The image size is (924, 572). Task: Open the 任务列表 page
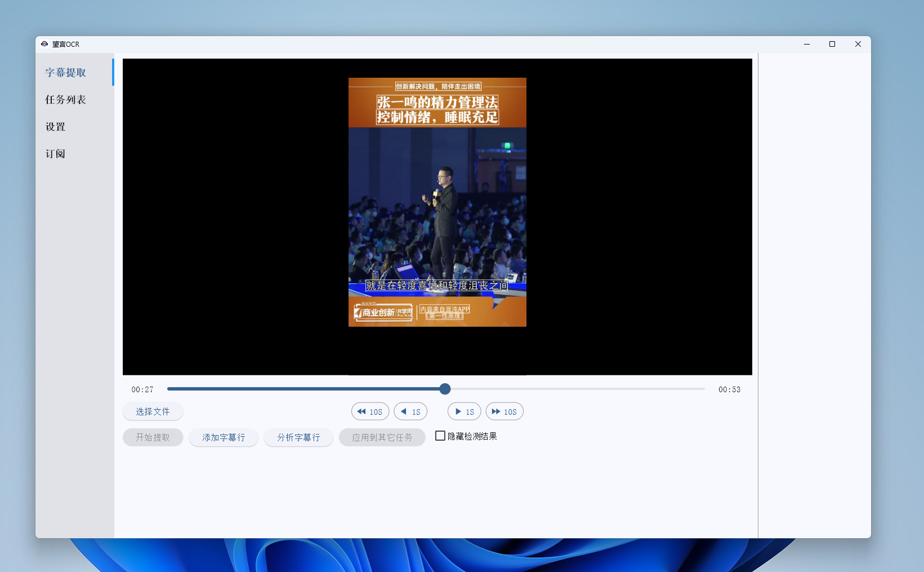(x=66, y=100)
